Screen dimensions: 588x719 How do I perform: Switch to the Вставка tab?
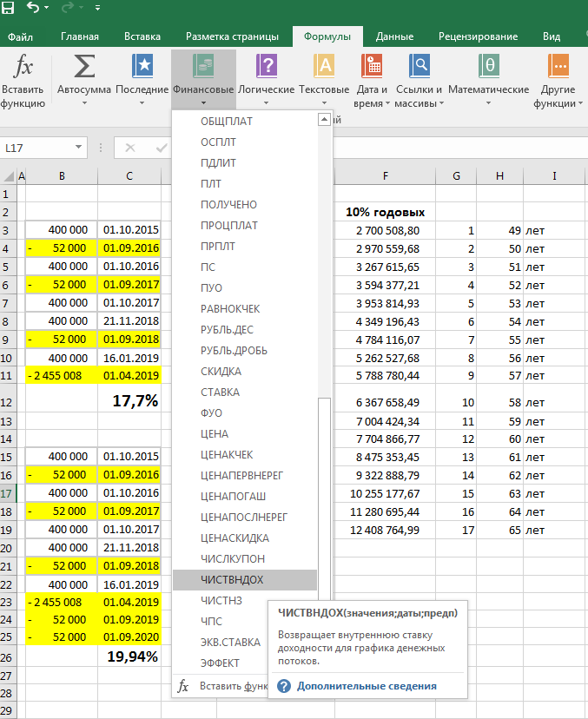pyautogui.click(x=142, y=36)
